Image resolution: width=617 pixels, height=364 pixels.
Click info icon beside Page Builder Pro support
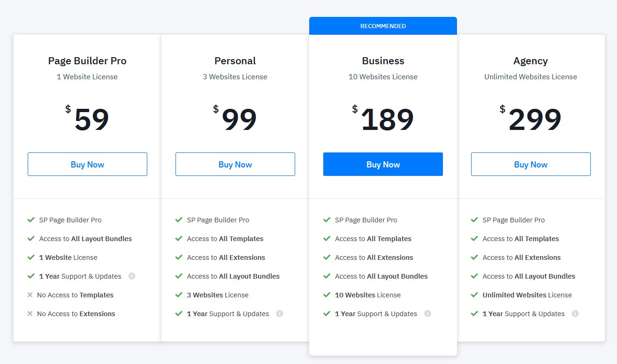pyautogui.click(x=132, y=276)
